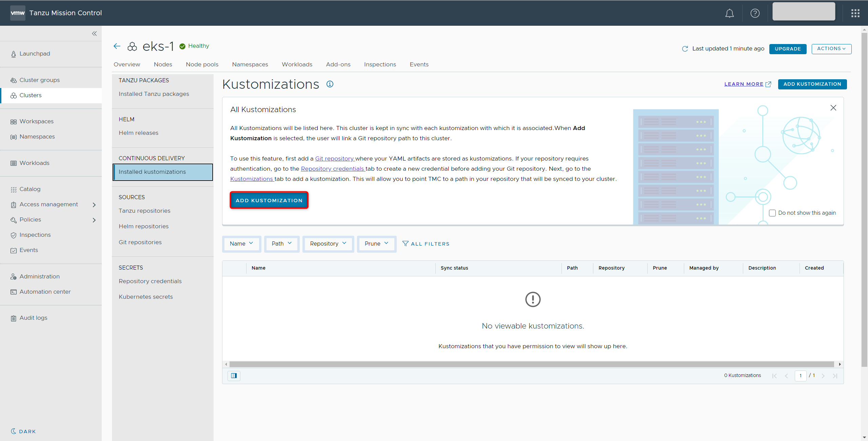The height and width of the screenshot is (441, 868).
Task: Check the Do not show this again box
Action: pos(772,213)
